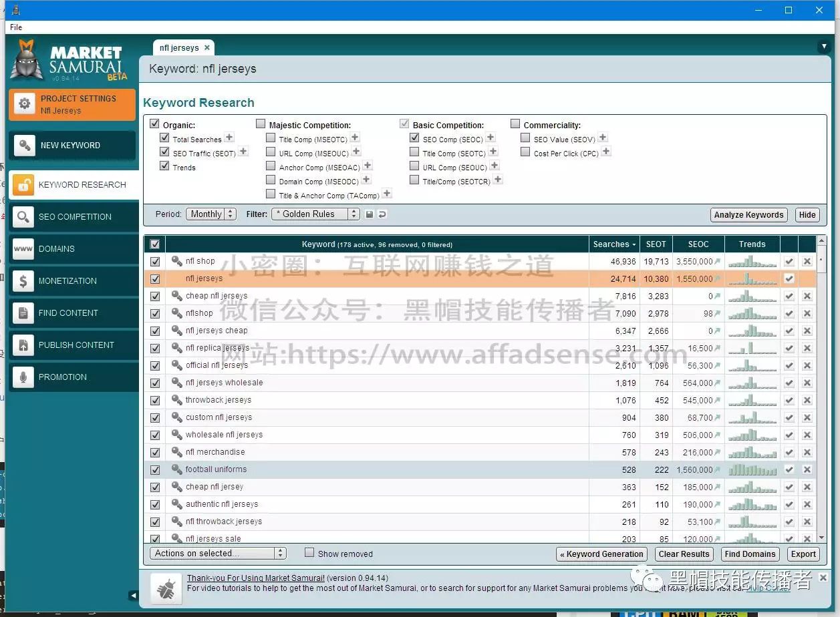This screenshot has width=840, height=617.
Task: Open SEOC link arrow for nfl merchandise
Action: coord(718,453)
